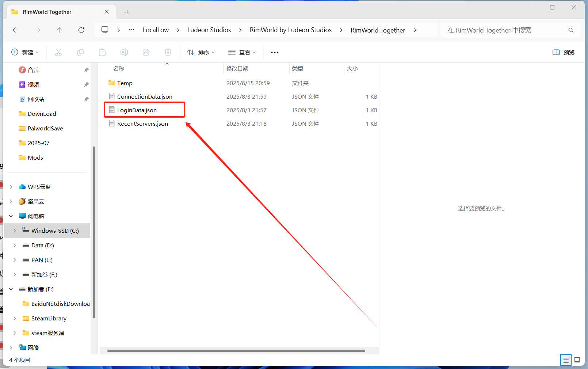Open the See more options menu
588x369 pixels.
pos(275,52)
